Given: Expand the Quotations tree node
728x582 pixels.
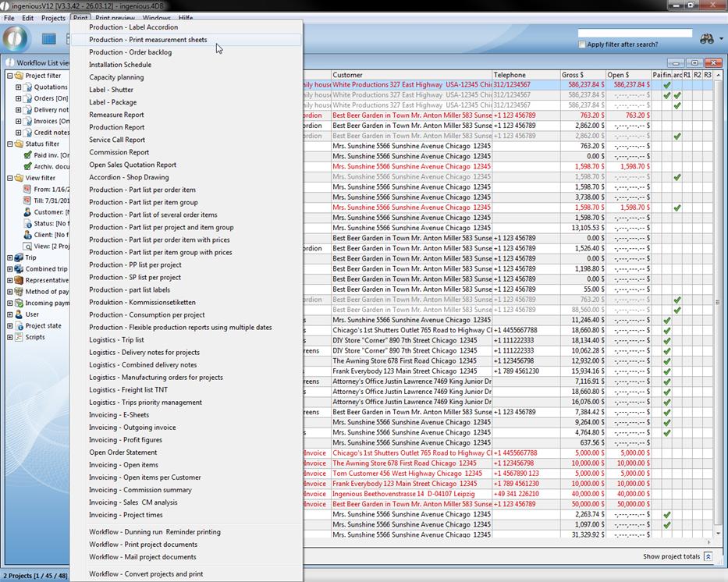Looking at the screenshot, I should (x=18, y=87).
